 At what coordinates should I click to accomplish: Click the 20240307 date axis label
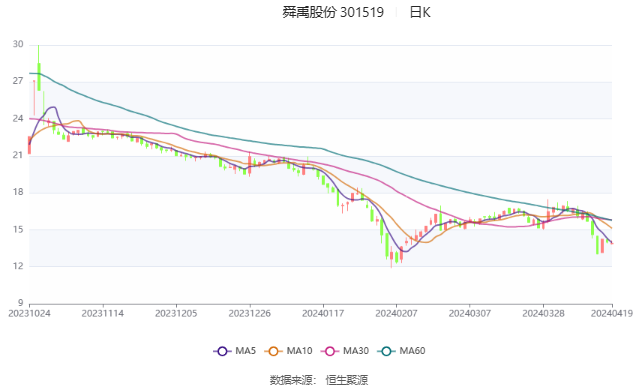(470, 313)
